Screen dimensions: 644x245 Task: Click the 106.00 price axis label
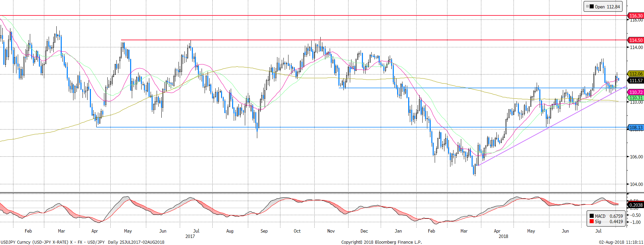[636, 157]
